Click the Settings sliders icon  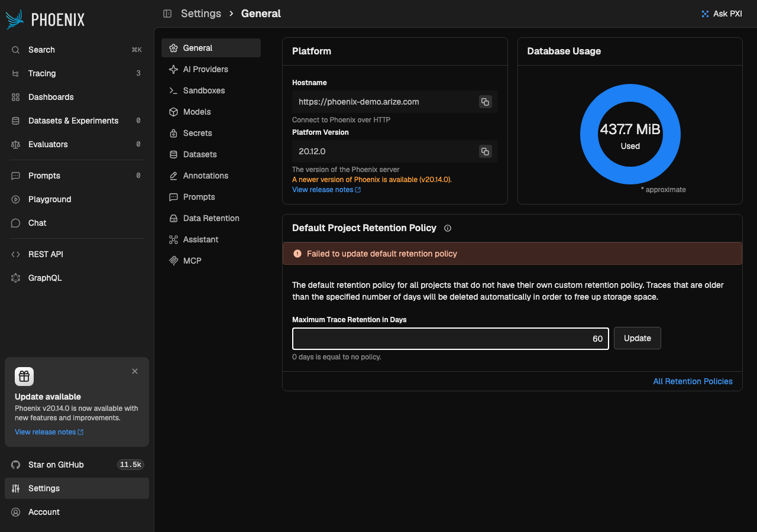16,488
